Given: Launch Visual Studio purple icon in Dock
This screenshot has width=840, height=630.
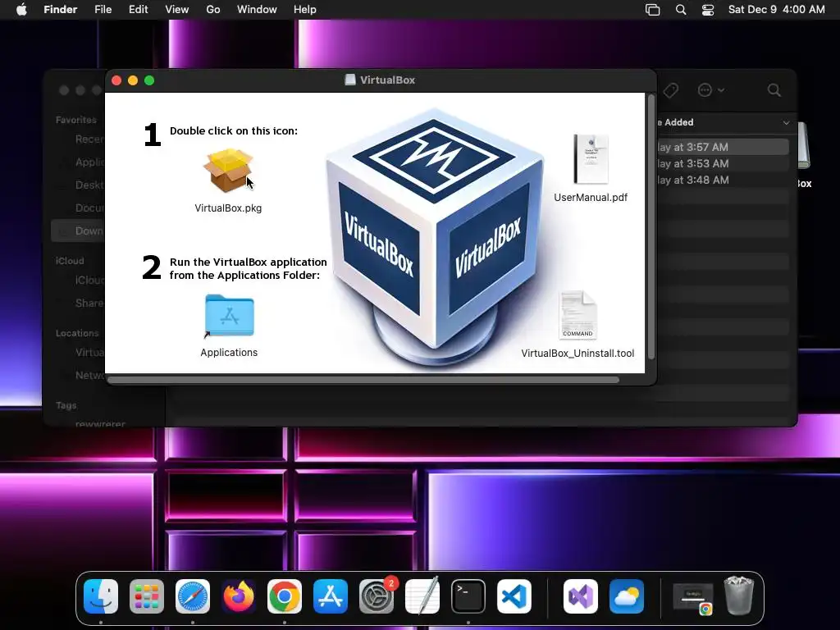Looking at the screenshot, I should (581, 596).
